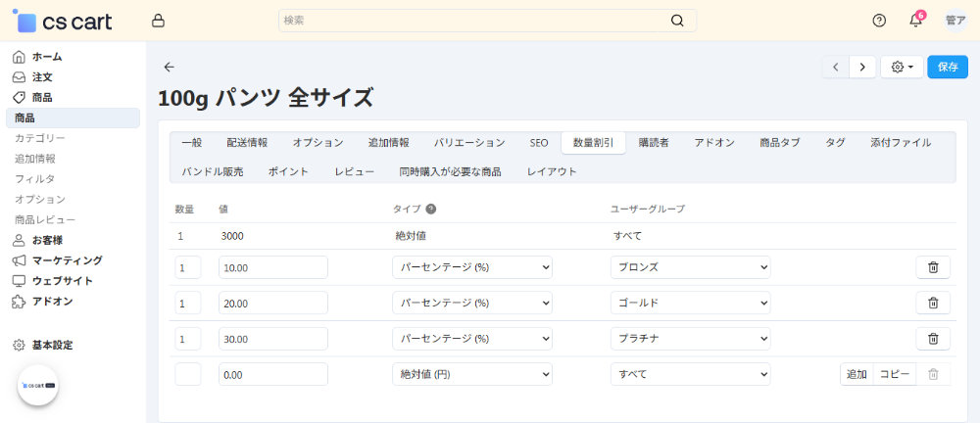Switch to the SEO tab

(539, 143)
